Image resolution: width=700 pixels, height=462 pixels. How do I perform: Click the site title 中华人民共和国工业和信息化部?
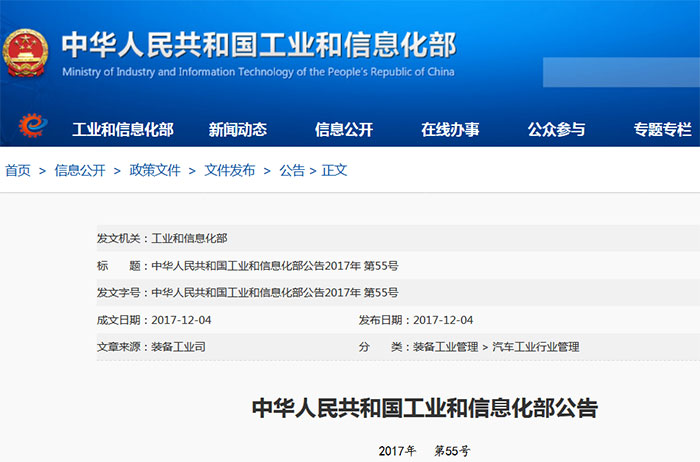point(259,45)
